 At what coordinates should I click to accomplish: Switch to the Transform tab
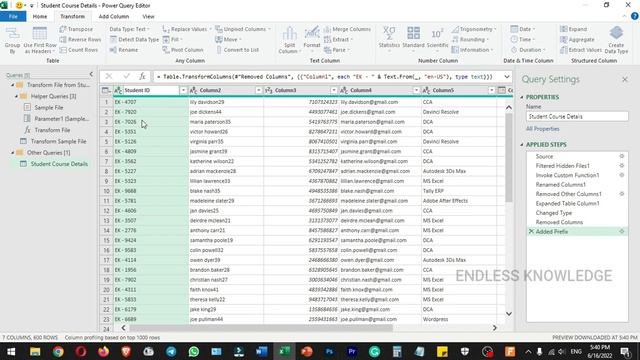[x=73, y=16]
